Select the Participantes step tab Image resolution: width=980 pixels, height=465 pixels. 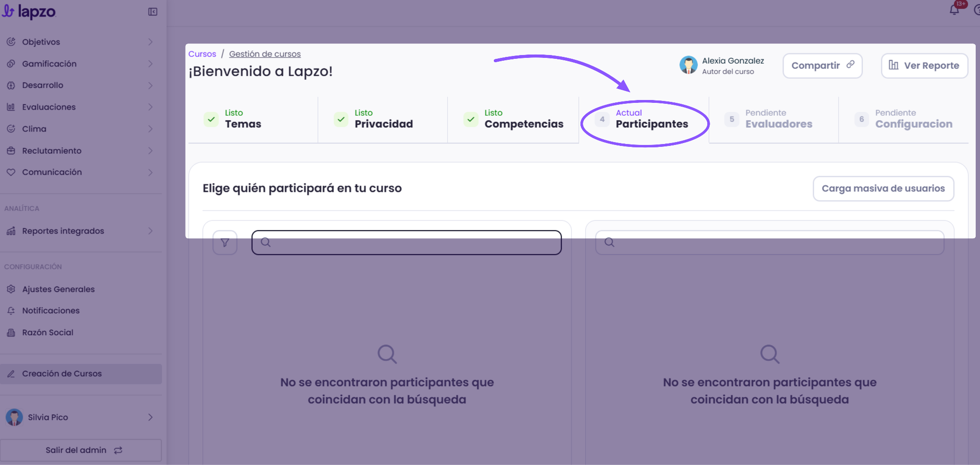644,119
